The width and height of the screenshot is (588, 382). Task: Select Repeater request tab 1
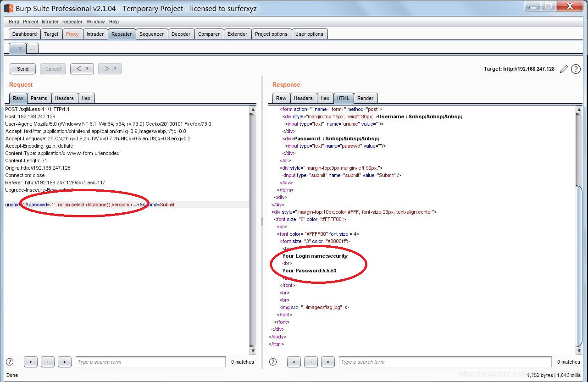[14, 48]
